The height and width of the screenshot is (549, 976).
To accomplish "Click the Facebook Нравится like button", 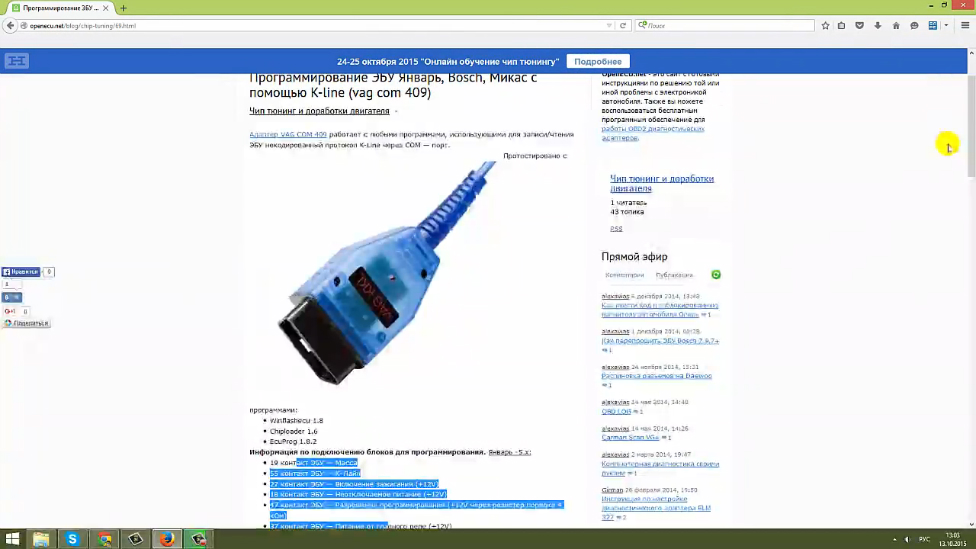I will (21, 272).
